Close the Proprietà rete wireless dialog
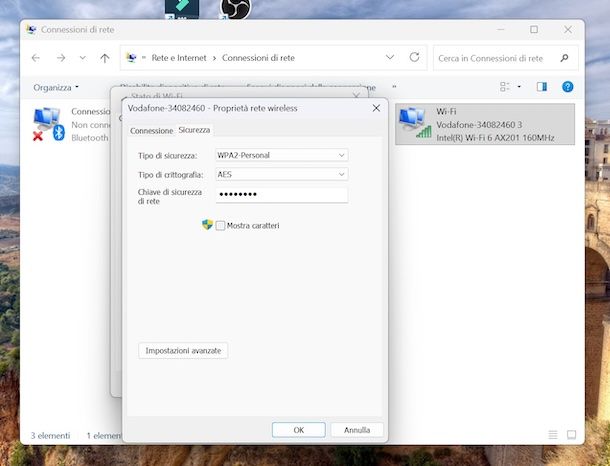 click(376, 108)
